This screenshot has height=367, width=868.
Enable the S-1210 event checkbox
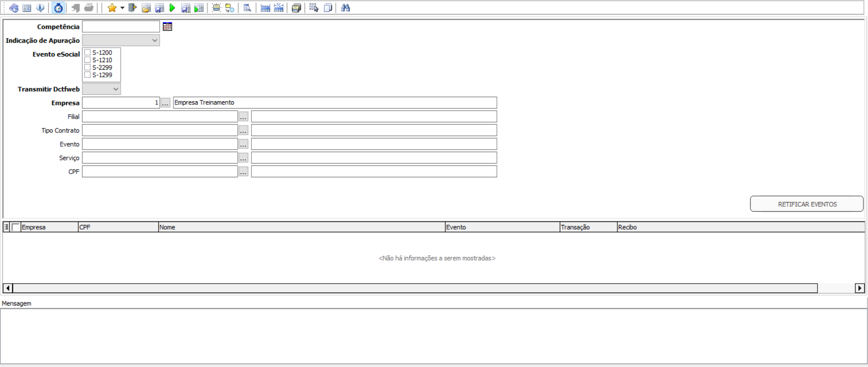[x=88, y=60]
